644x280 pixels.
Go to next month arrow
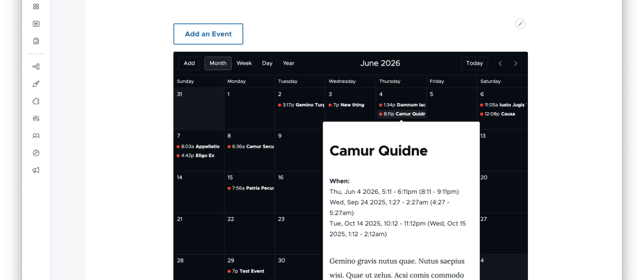click(516, 64)
